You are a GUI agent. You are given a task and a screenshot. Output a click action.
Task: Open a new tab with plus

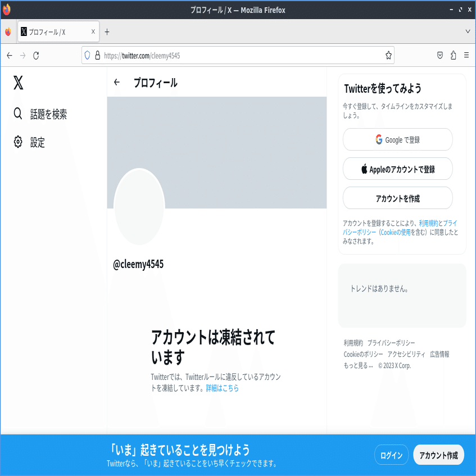(x=107, y=32)
